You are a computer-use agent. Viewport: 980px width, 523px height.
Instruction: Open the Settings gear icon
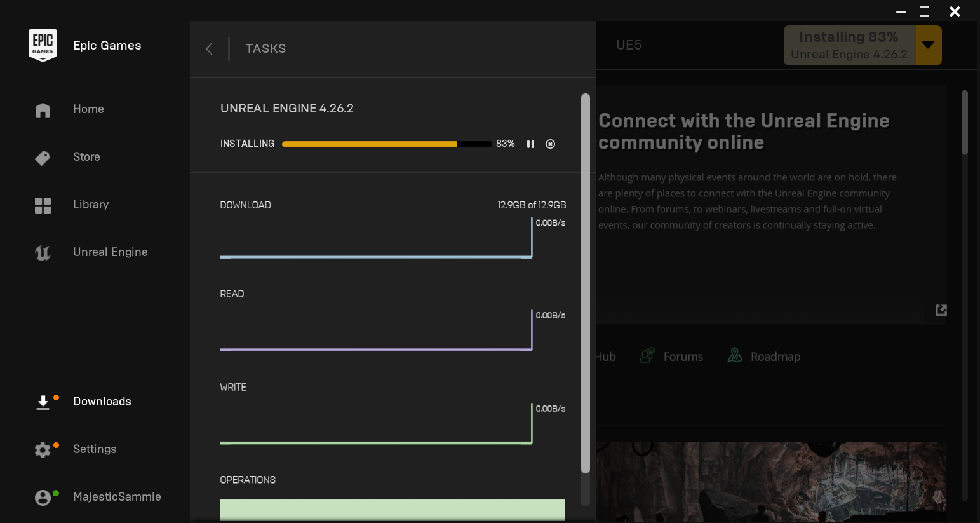pyautogui.click(x=43, y=450)
